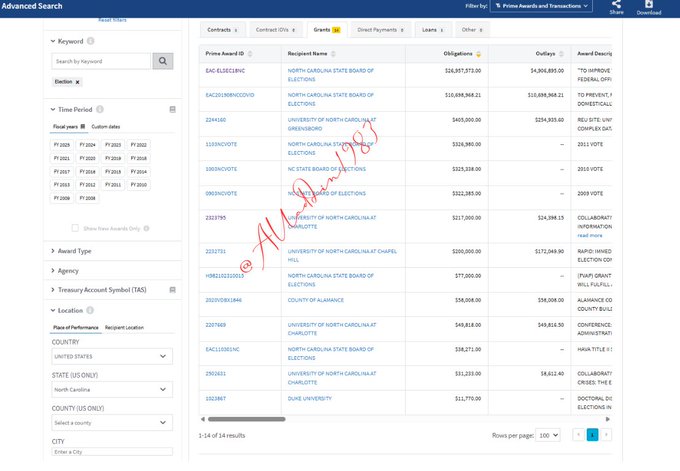Open award EAC-ELSEC18NC link

[225, 71]
